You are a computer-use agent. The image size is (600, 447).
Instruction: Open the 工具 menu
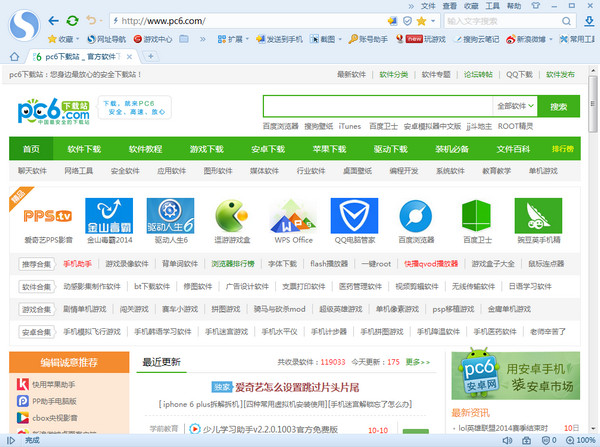coord(492,6)
